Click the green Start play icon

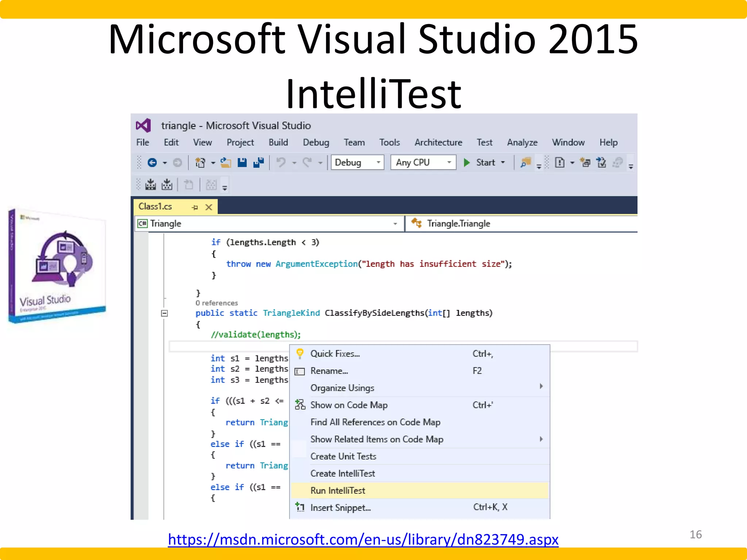click(x=467, y=163)
